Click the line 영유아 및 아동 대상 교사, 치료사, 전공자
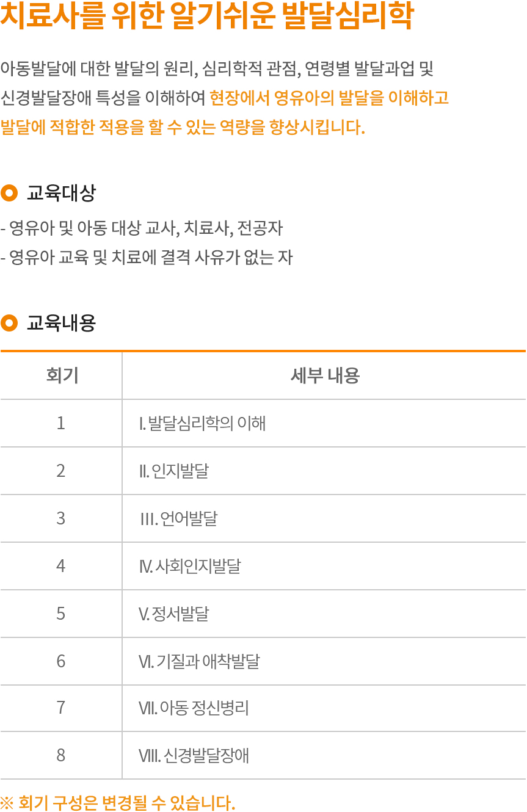Screen dimensions: 527x812 point(142,229)
